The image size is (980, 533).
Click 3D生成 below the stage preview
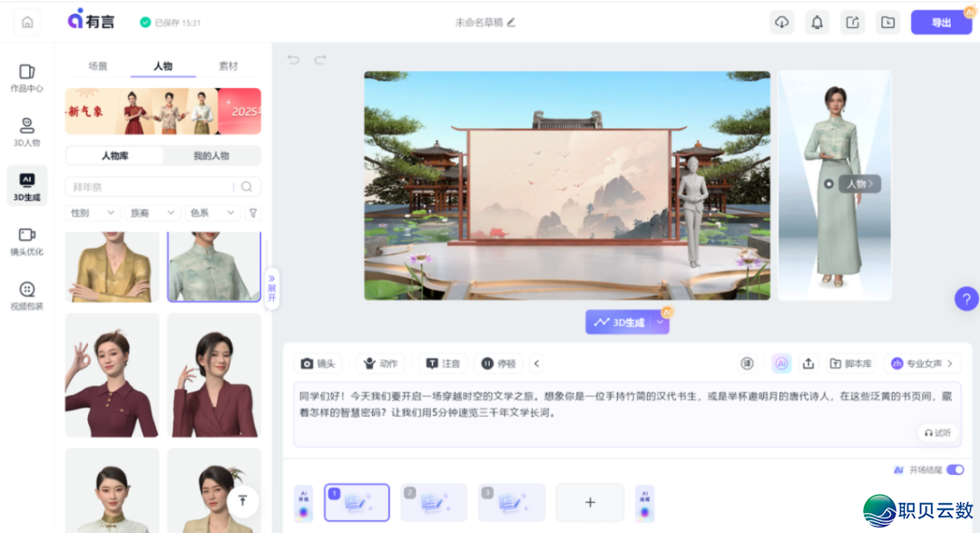tap(626, 321)
